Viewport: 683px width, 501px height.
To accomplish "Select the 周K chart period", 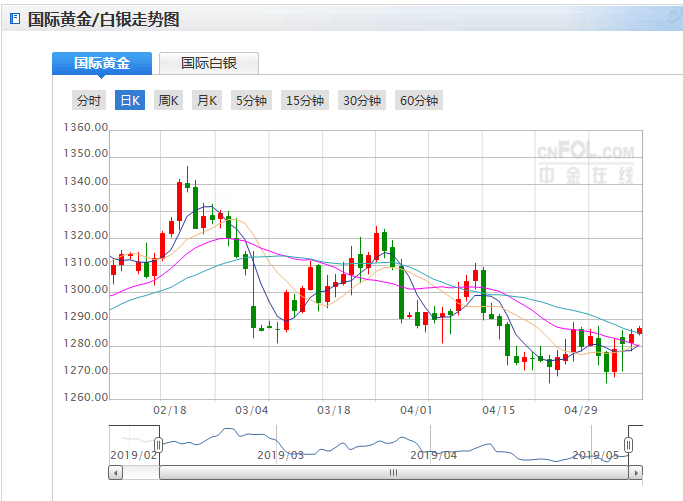I will (168, 101).
